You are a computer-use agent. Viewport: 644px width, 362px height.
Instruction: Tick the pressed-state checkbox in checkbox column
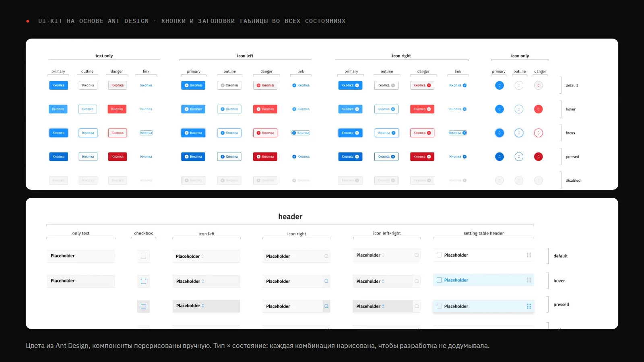(x=143, y=306)
